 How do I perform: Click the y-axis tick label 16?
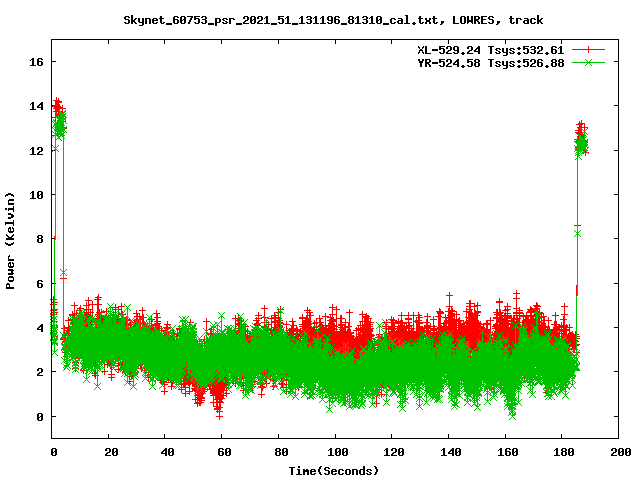tap(36, 62)
